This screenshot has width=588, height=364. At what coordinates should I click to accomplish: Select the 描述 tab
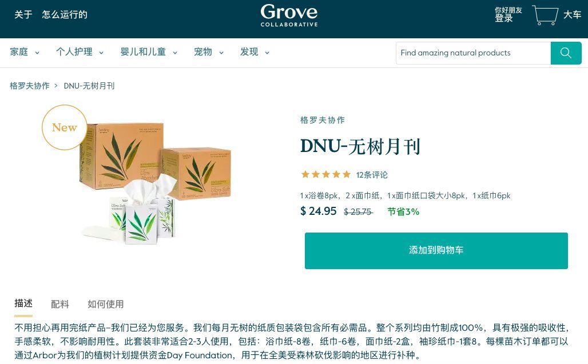[x=23, y=303]
